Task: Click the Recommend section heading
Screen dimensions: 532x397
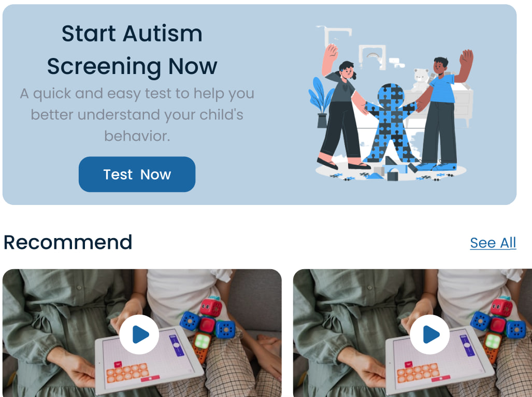Action: click(68, 242)
